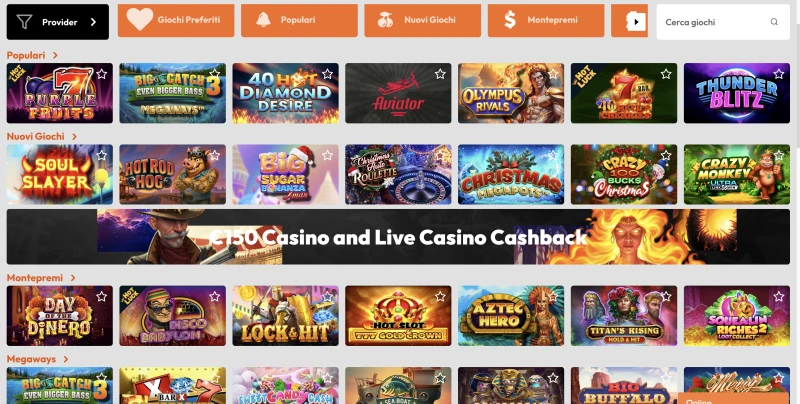The height and width of the screenshot is (404, 800).
Task: Open the €150 Casino Cashback banner
Action: point(398,237)
